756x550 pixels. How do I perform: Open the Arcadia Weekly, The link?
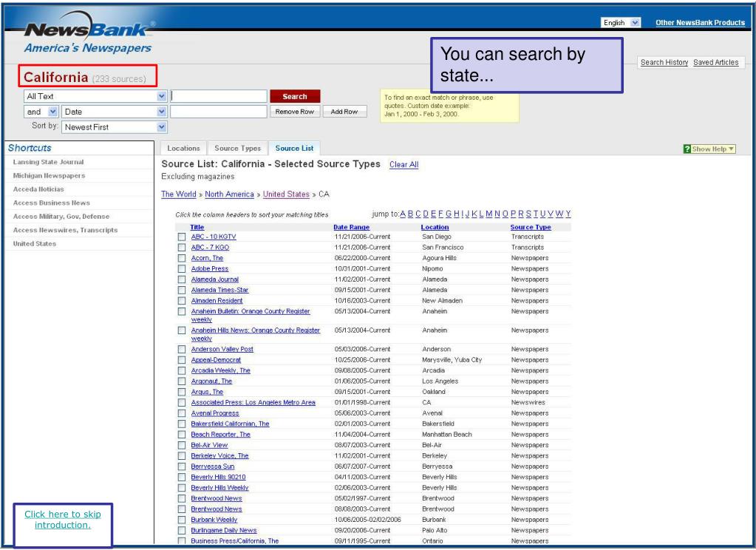(x=220, y=370)
